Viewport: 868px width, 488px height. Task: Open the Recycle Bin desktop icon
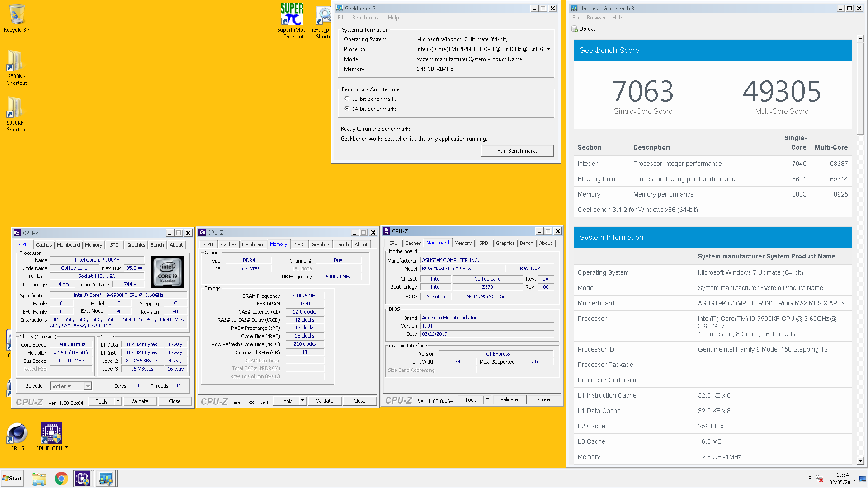[x=17, y=15]
